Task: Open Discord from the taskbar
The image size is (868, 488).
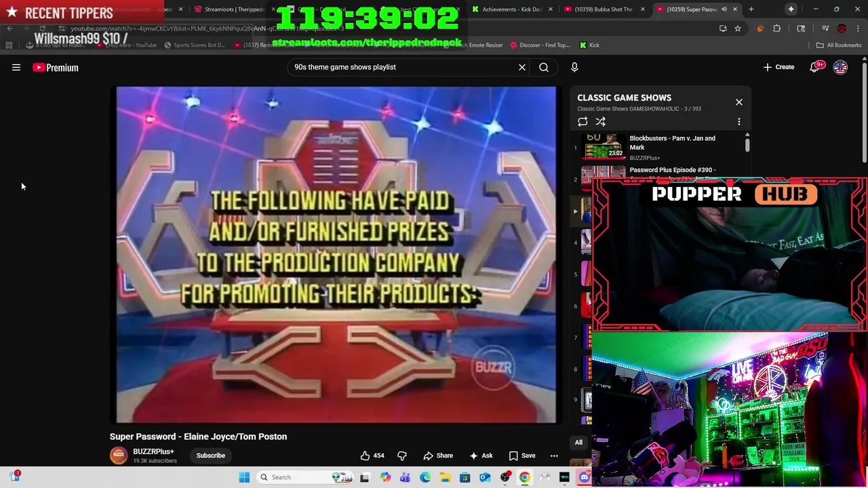Action: (585, 477)
